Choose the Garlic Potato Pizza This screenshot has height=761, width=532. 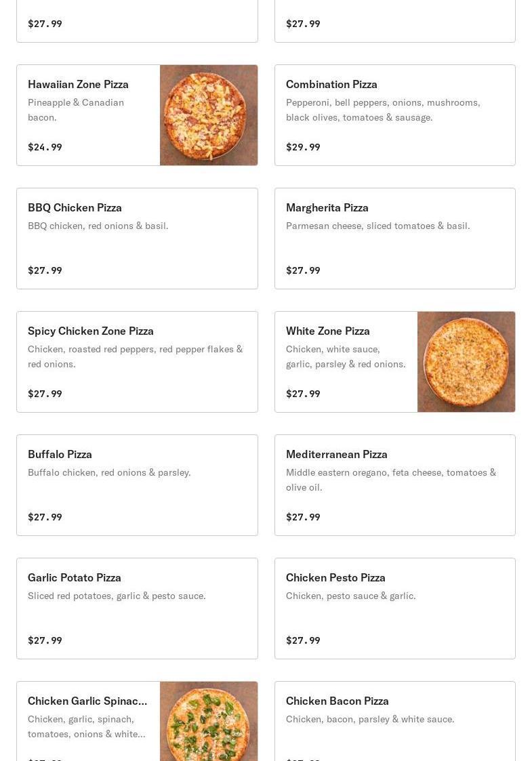pyautogui.click(x=137, y=608)
